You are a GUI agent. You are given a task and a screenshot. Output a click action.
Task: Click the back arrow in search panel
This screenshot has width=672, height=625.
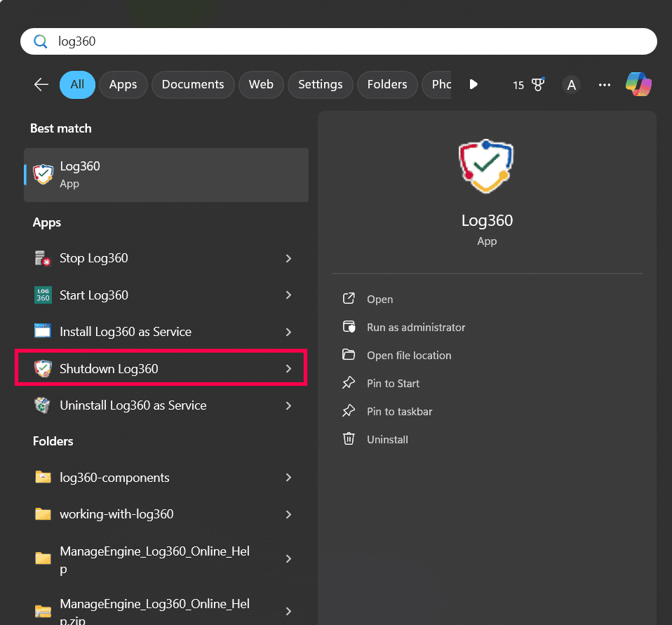41,84
